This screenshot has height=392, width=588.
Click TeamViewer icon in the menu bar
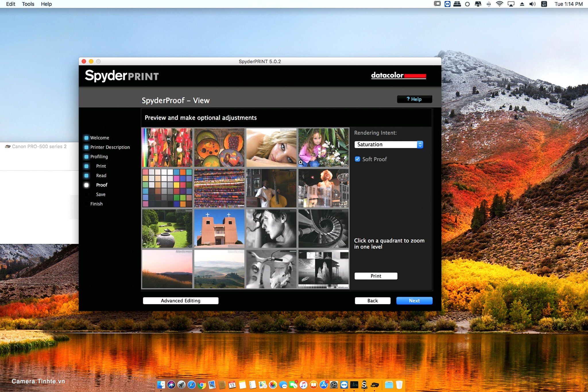coord(447,4)
